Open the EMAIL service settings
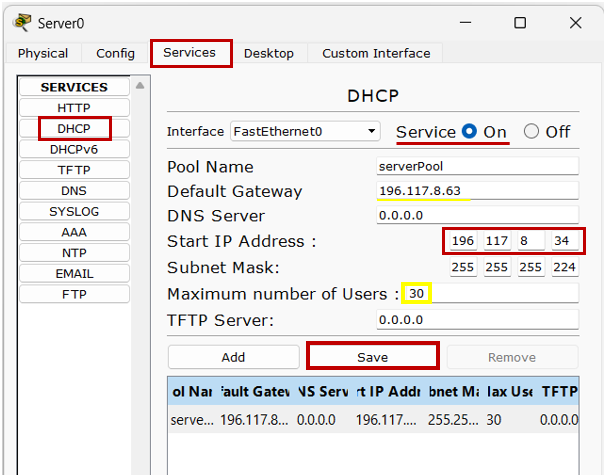The image size is (613, 475). pos(74,273)
